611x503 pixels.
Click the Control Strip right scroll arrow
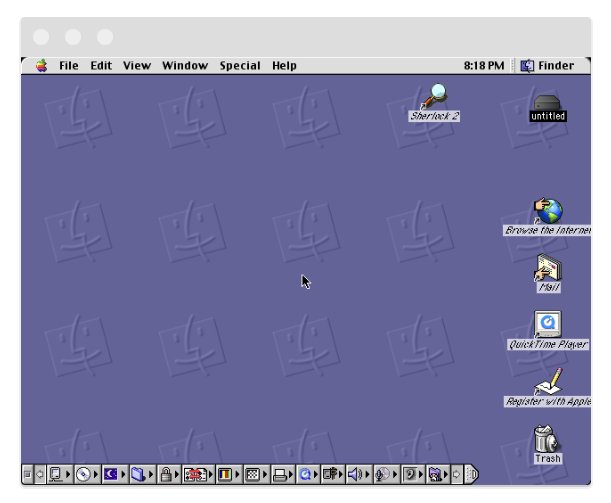coord(457,474)
